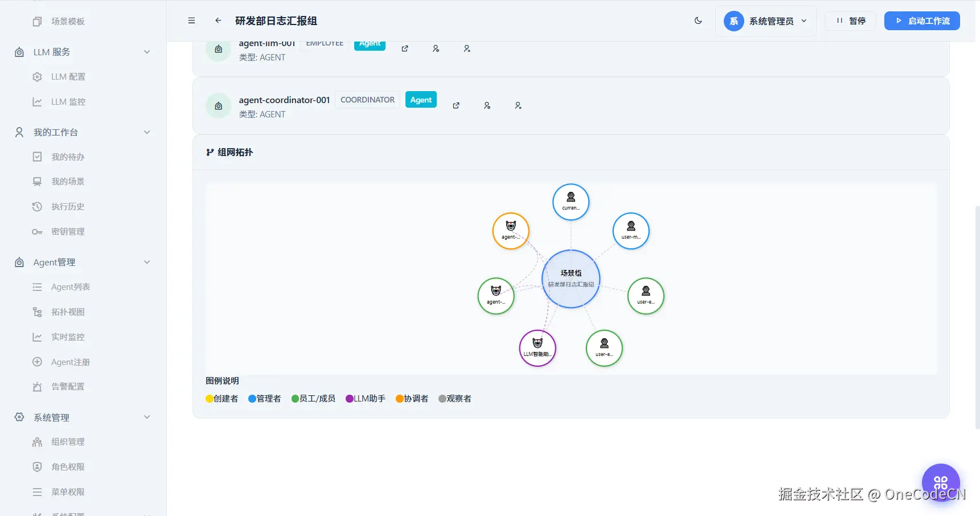Select the 密钥管理 key icon
This screenshot has height=516, width=980.
click(36, 231)
